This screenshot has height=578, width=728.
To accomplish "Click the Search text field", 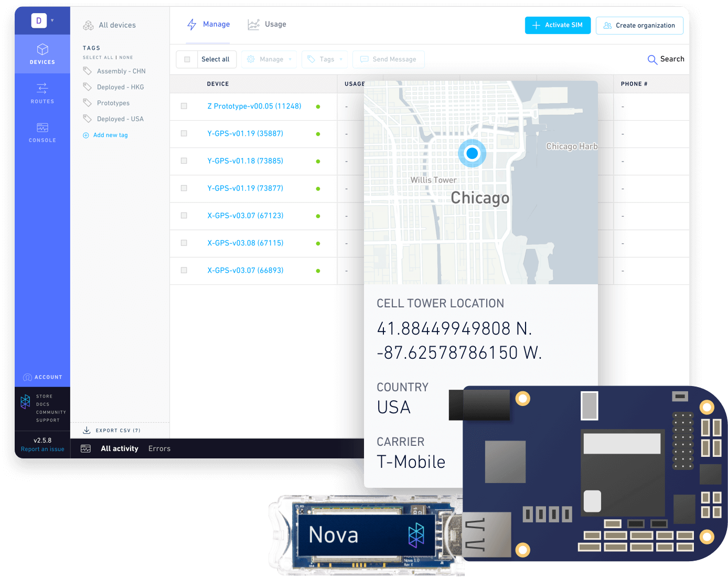I will pyautogui.click(x=672, y=59).
